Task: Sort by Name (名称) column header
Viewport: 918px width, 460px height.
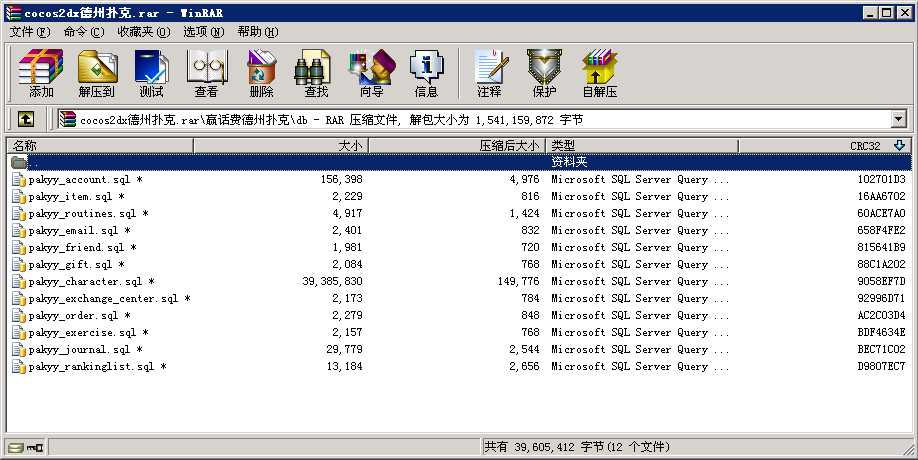Action: tap(100, 145)
